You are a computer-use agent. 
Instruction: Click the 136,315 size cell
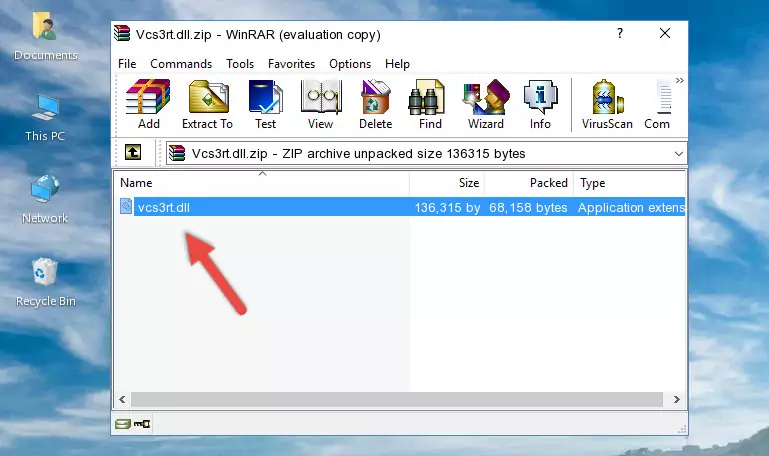(x=447, y=207)
